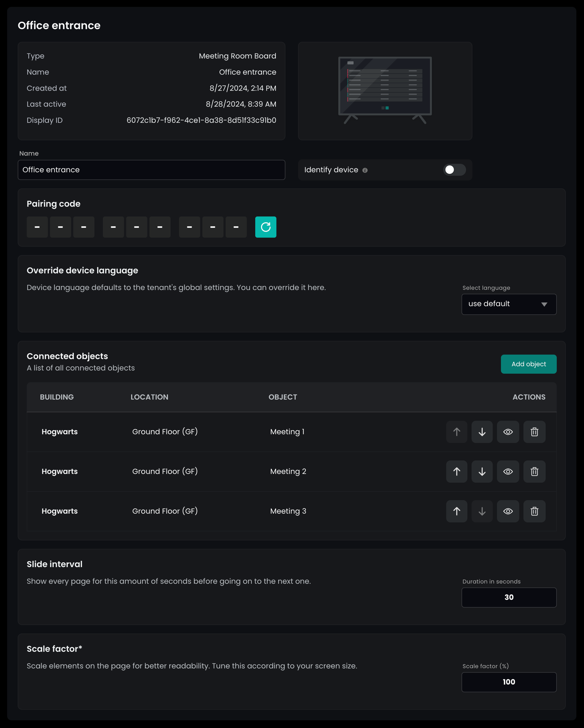Image resolution: width=584 pixels, height=728 pixels.
Task: Refresh the pairing code
Action: (266, 227)
